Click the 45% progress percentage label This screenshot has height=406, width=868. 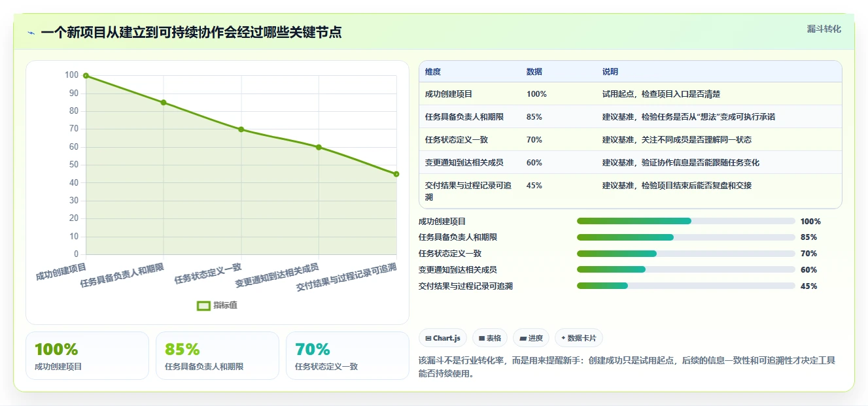[808, 286]
